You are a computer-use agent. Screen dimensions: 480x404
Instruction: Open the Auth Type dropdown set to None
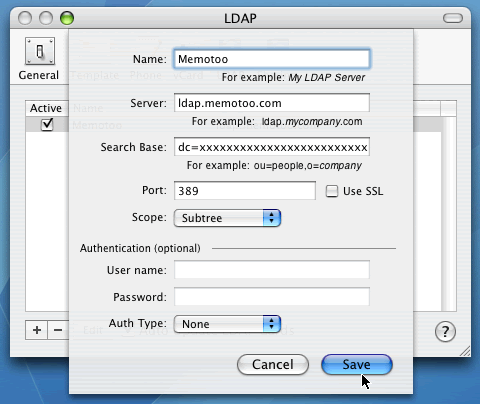coord(227,324)
